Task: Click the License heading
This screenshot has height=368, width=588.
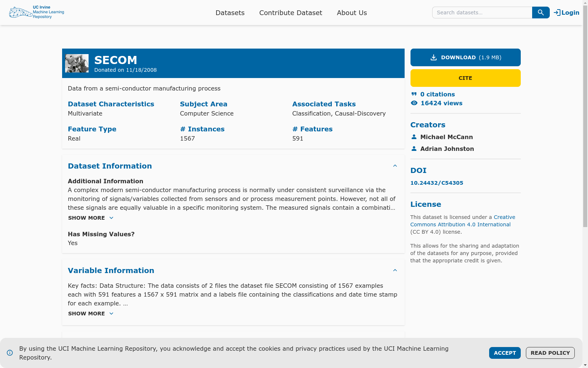Action: click(426, 204)
